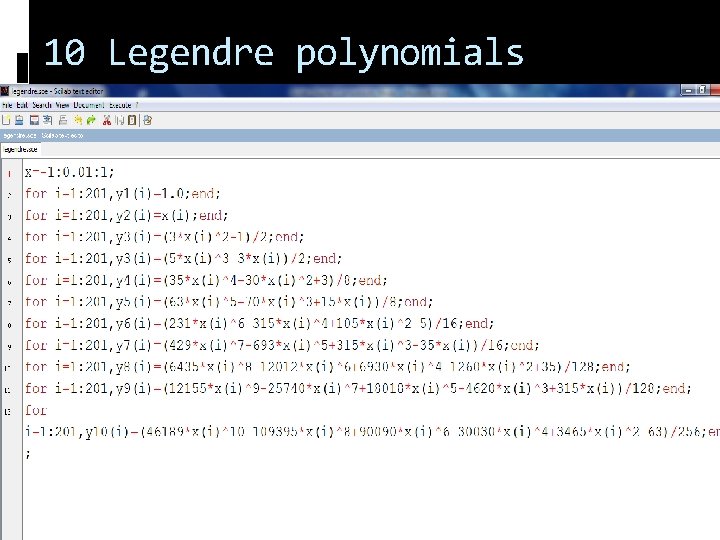Click the line defining y4(i)
The height and width of the screenshot is (540, 720).
click(x=206, y=280)
